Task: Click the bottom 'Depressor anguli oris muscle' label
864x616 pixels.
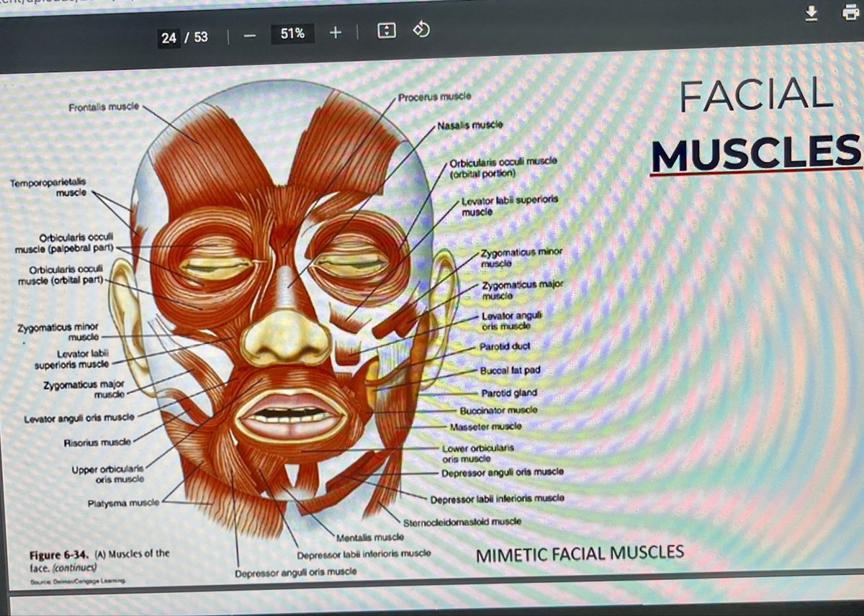Action: [x=295, y=573]
